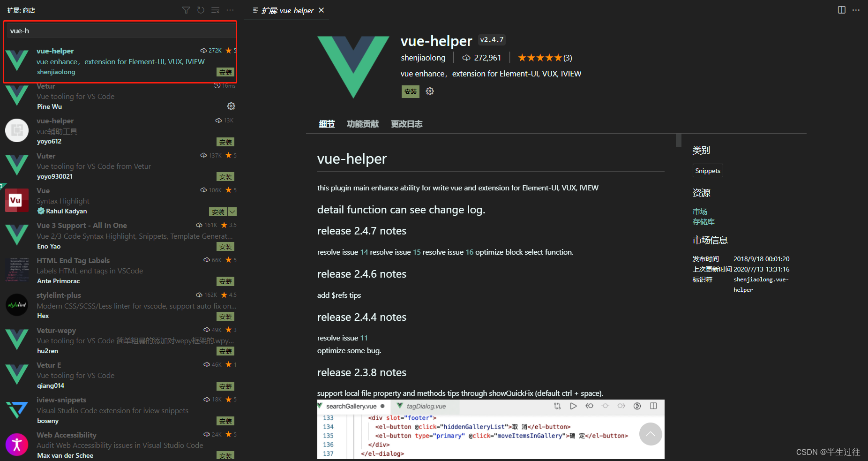Open the 存储库 repository link
This screenshot has width=868, height=461.
[x=703, y=222]
